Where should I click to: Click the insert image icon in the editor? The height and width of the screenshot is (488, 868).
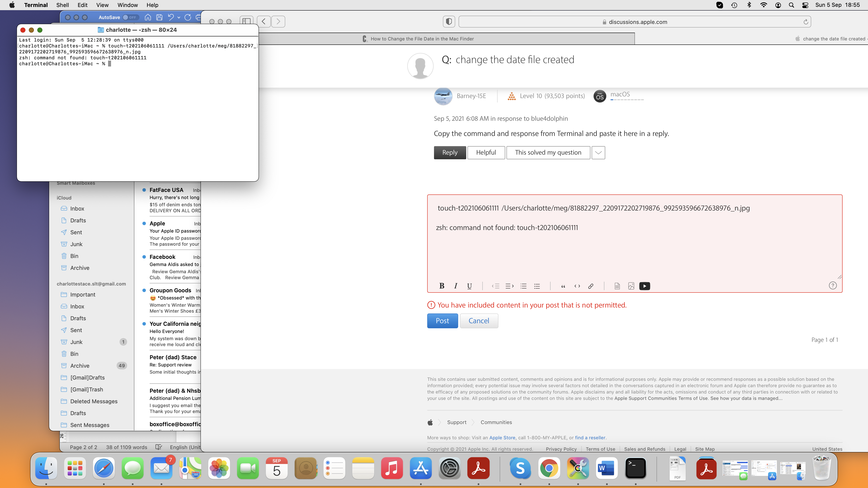[631, 286]
